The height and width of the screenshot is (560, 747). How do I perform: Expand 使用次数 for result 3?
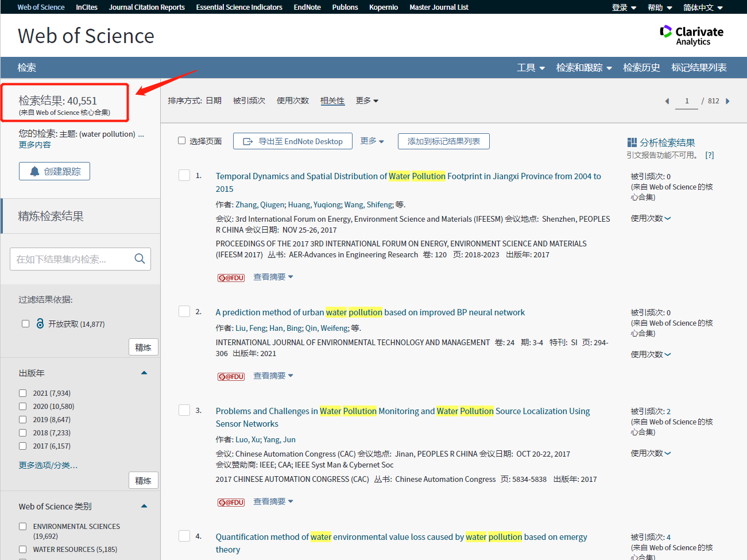(x=651, y=453)
